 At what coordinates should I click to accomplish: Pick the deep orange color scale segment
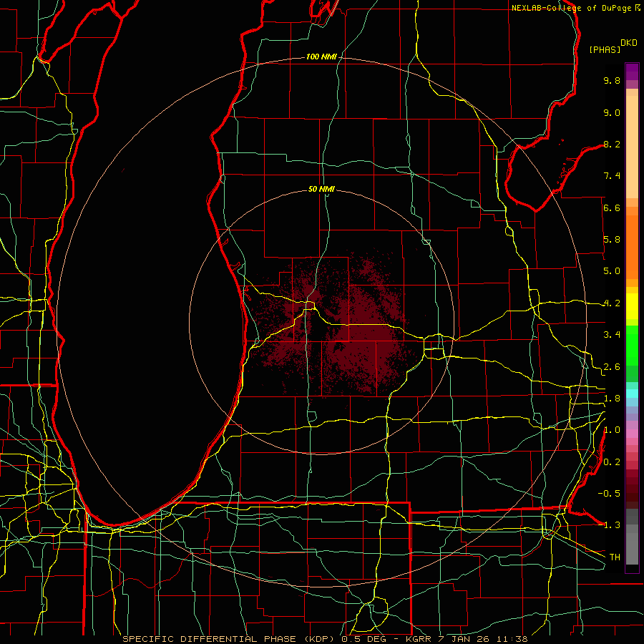(x=632, y=247)
